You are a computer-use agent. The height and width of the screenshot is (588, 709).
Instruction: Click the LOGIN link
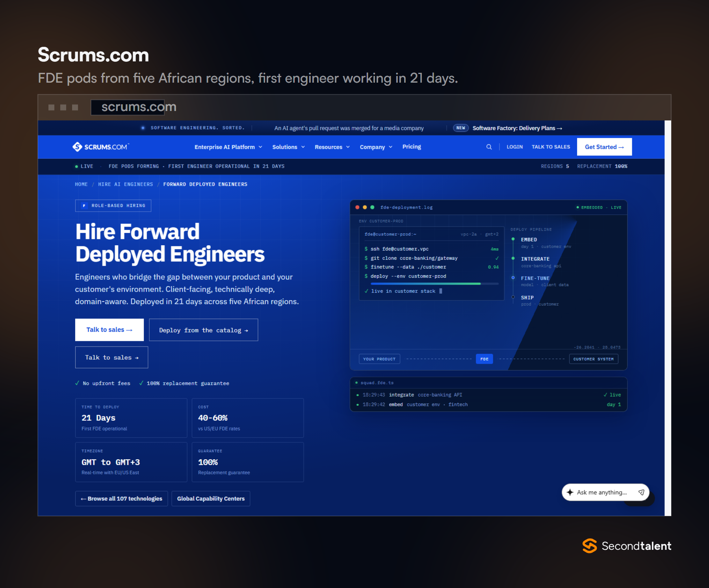(514, 147)
